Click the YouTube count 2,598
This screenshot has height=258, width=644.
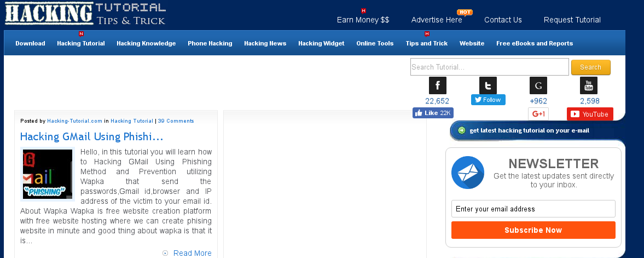pos(589,101)
